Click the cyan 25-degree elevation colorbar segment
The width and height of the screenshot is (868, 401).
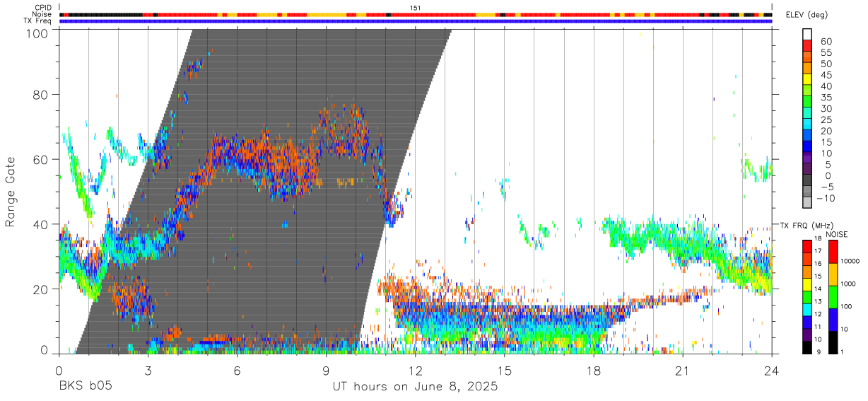point(808,124)
